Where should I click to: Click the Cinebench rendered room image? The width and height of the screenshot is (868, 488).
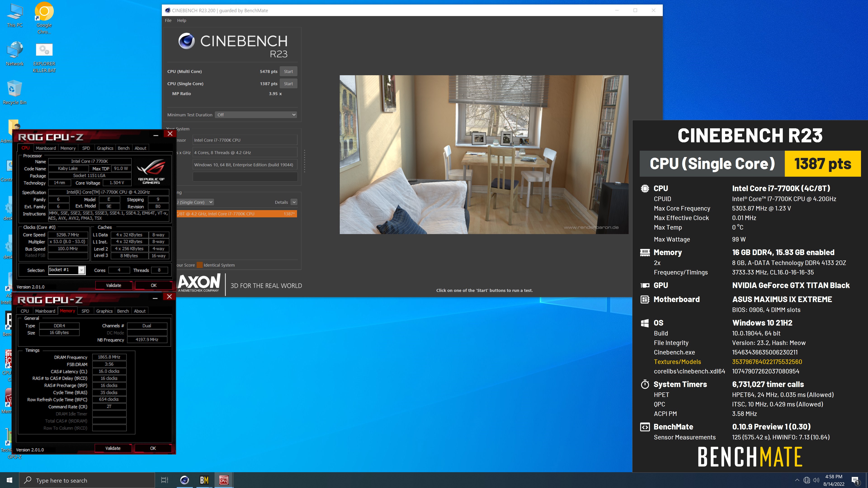click(x=484, y=155)
